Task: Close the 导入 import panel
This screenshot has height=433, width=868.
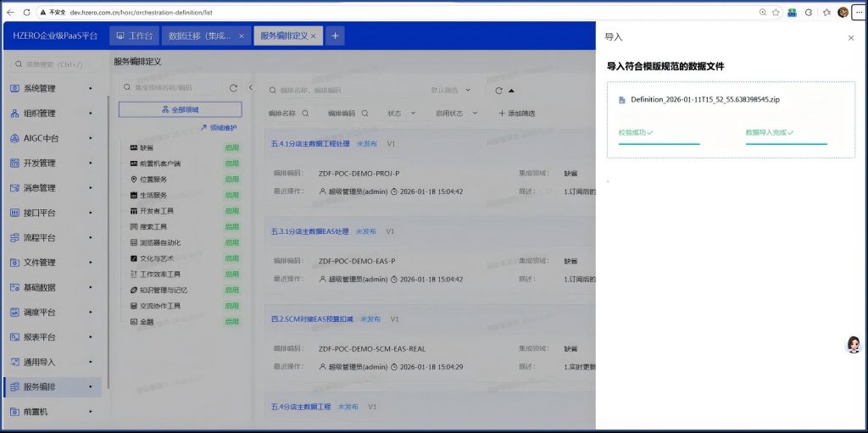Action: coord(851,38)
